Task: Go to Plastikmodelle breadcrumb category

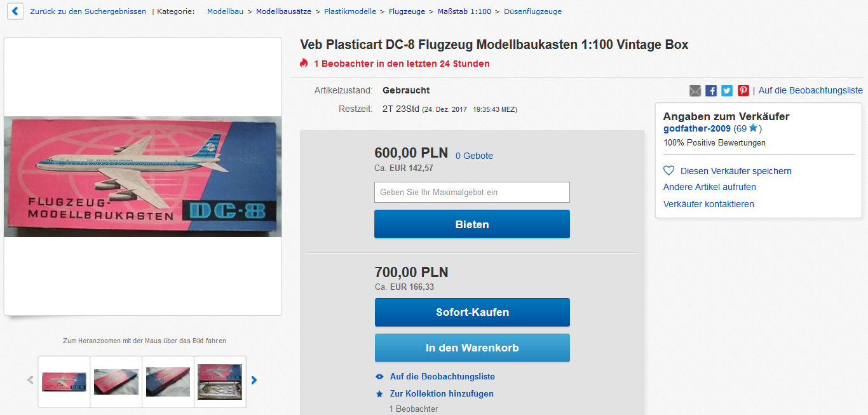Action: 349,11
